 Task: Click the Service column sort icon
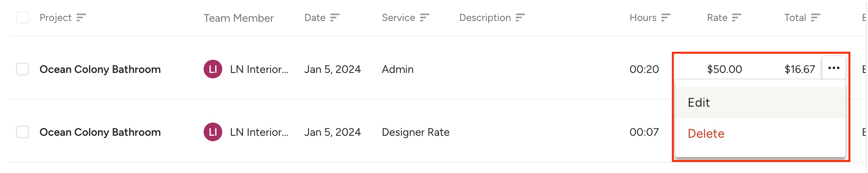424,17
